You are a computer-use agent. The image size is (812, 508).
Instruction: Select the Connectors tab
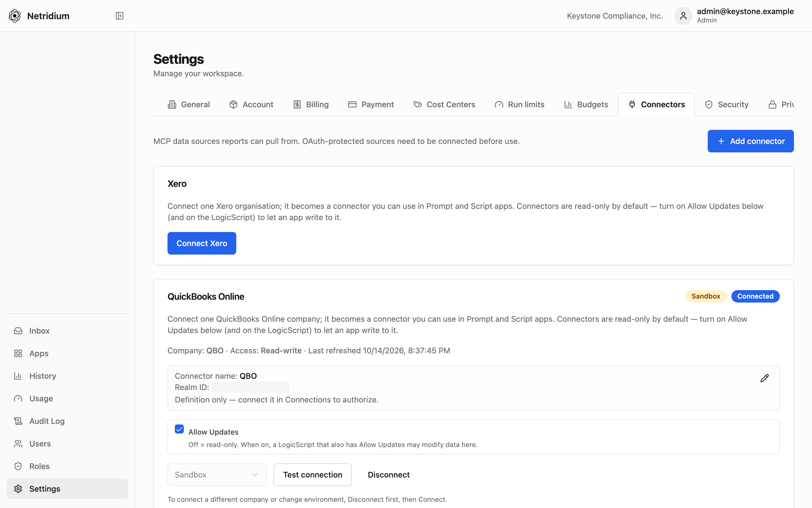point(656,104)
